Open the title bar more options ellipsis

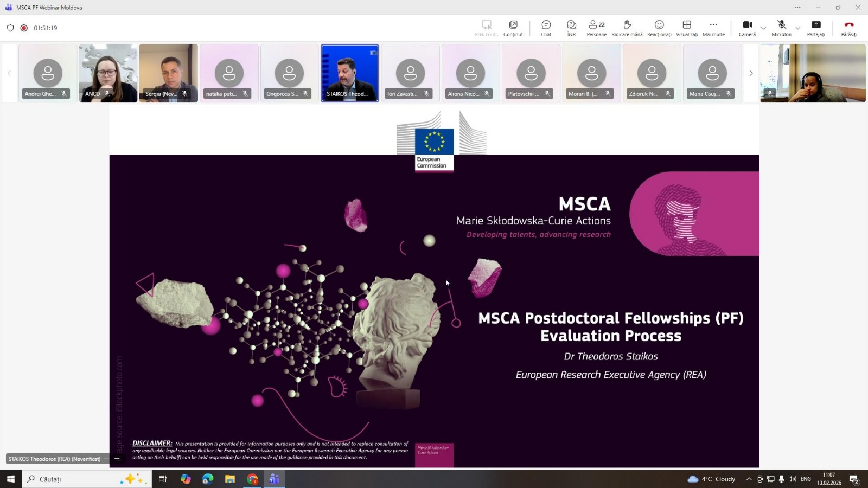pyautogui.click(x=797, y=7)
